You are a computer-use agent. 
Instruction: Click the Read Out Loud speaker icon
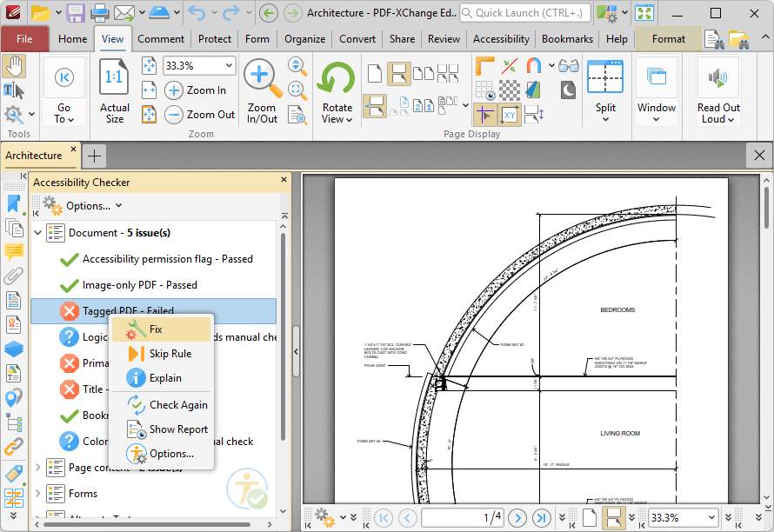pos(717,77)
